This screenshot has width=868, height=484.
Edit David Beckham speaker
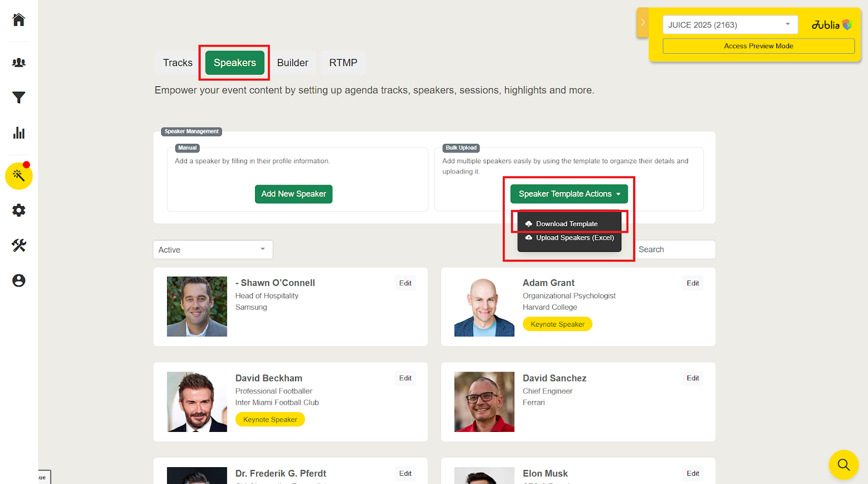pos(405,378)
